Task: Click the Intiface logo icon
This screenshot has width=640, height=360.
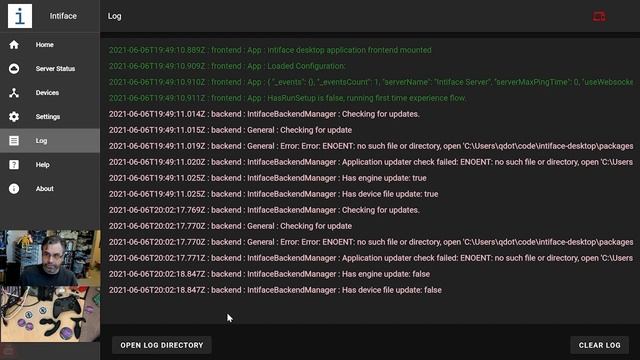Action: pos(20,16)
